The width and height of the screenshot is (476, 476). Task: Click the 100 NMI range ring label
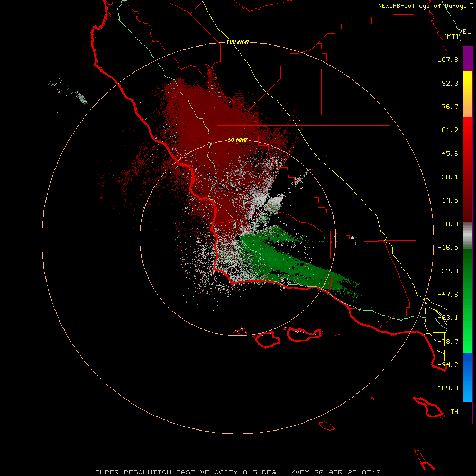(237, 42)
